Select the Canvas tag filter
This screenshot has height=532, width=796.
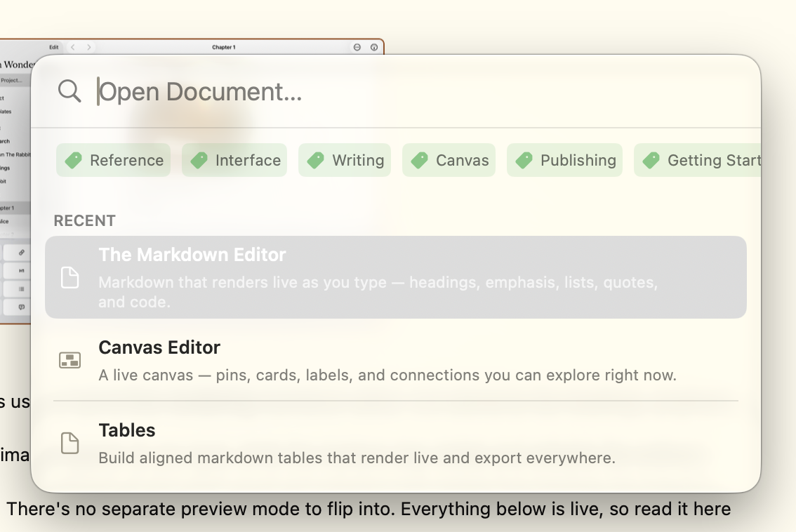click(x=449, y=161)
